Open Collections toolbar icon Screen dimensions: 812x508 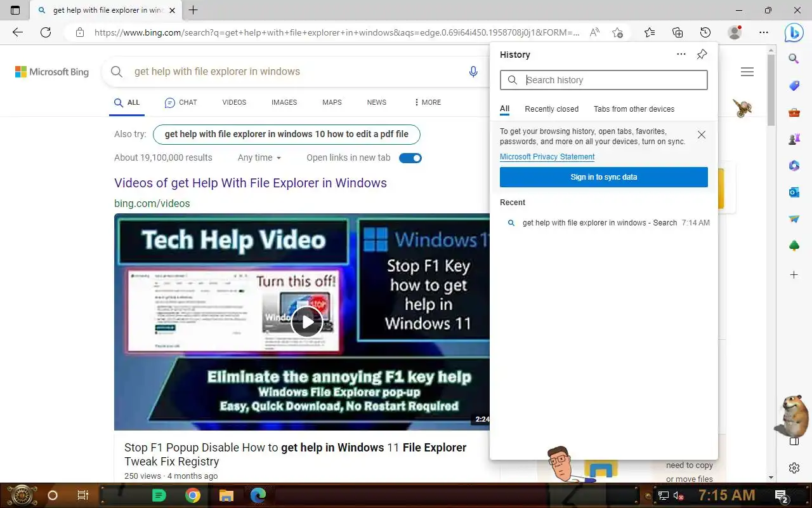(x=678, y=32)
